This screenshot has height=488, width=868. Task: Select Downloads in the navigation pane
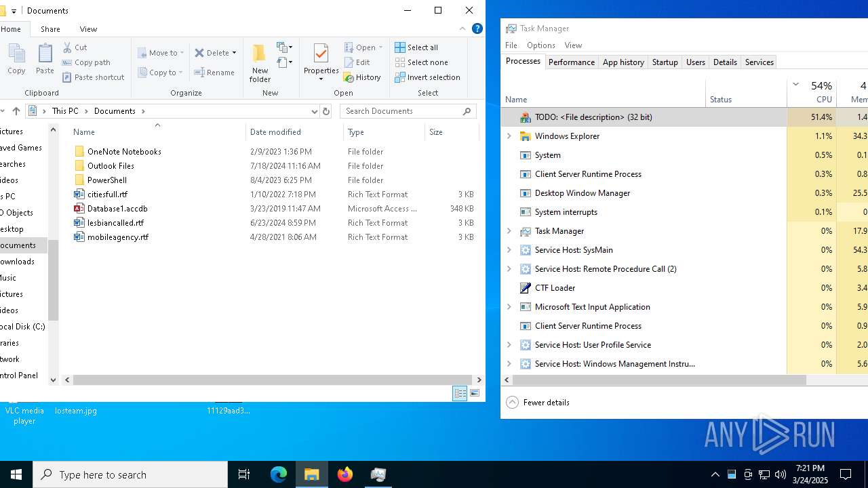click(x=17, y=262)
